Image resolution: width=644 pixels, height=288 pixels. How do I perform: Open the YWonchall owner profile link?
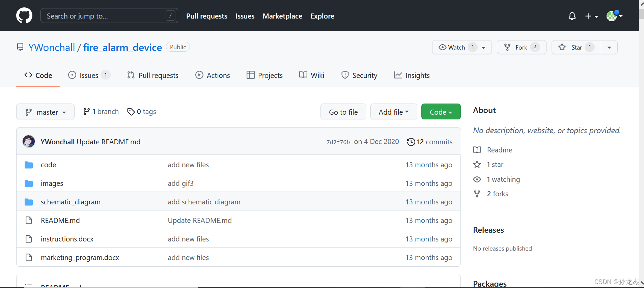(52, 47)
